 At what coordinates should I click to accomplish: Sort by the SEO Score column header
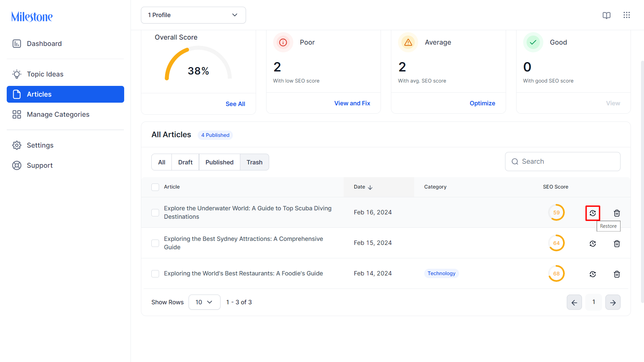click(x=555, y=187)
